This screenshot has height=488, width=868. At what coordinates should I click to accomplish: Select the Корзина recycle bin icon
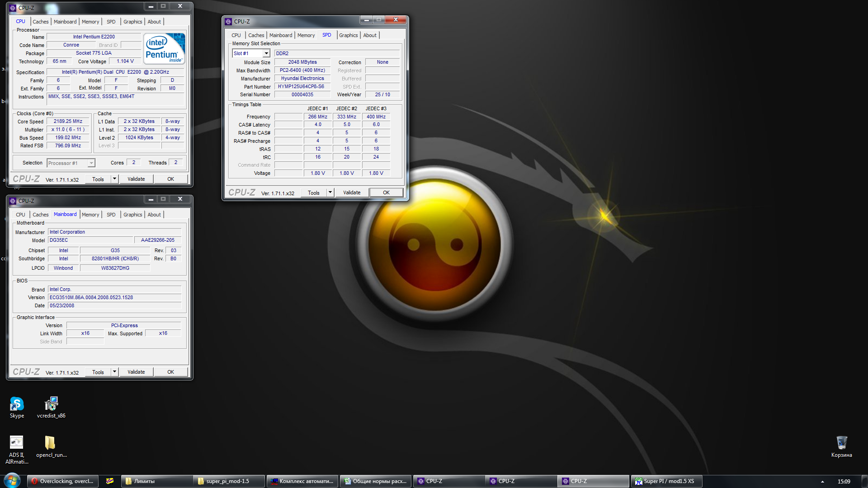(841, 447)
